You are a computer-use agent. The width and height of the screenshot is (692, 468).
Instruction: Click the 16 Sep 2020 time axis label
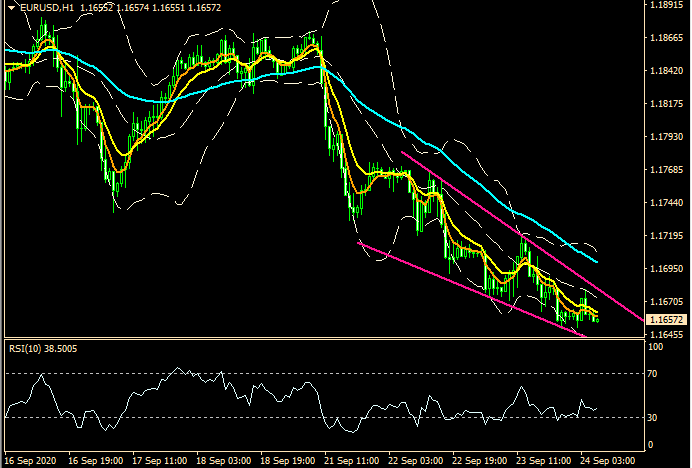[30, 461]
